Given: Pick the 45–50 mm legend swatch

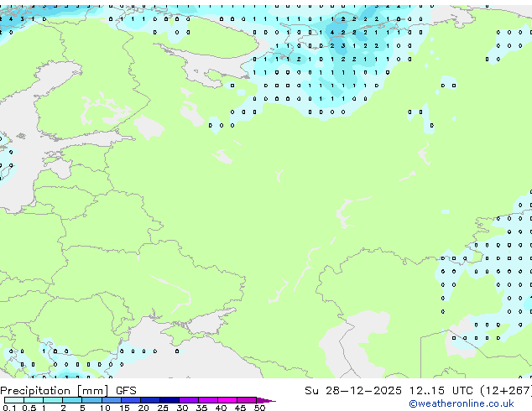Looking at the screenshot, I should [247, 400].
